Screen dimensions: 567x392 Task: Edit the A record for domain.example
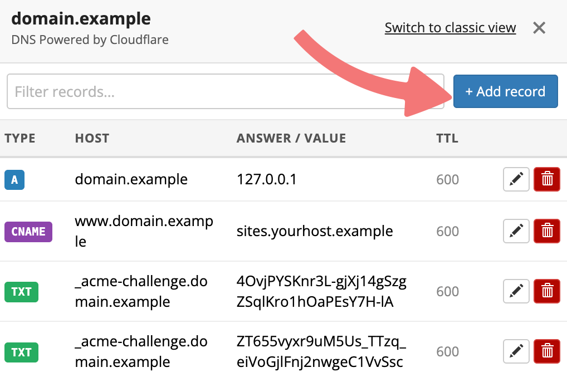(516, 179)
